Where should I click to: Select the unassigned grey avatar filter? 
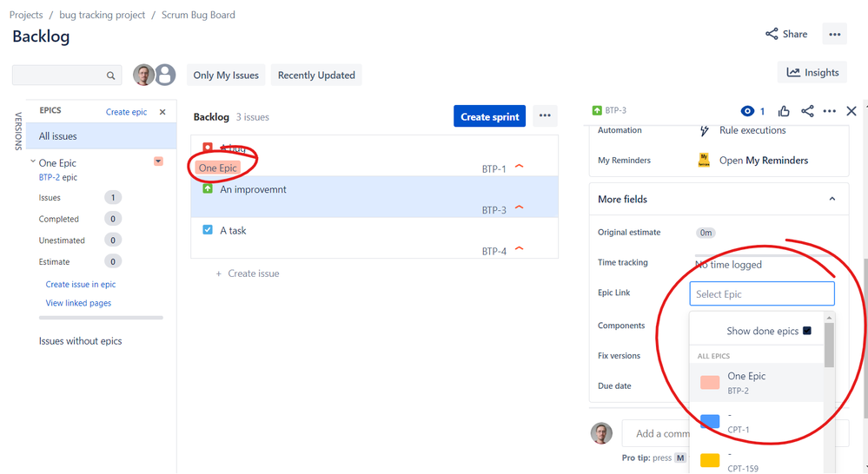(x=165, y=75)
